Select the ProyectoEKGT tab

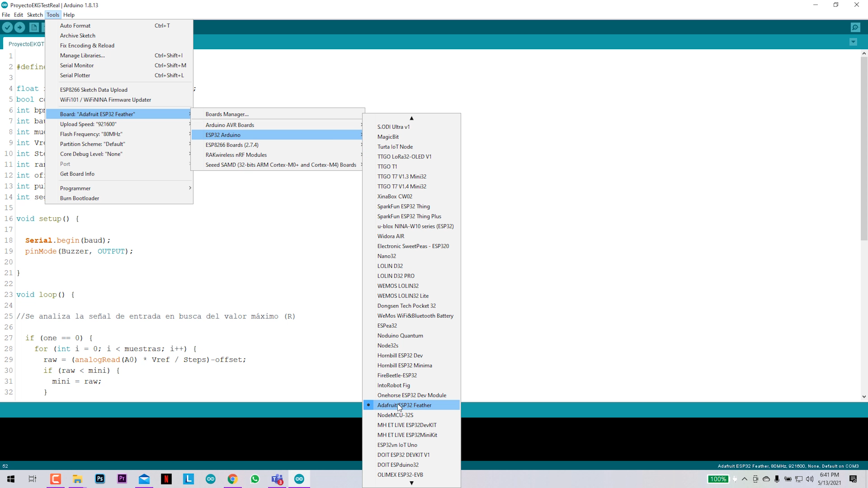26,43
